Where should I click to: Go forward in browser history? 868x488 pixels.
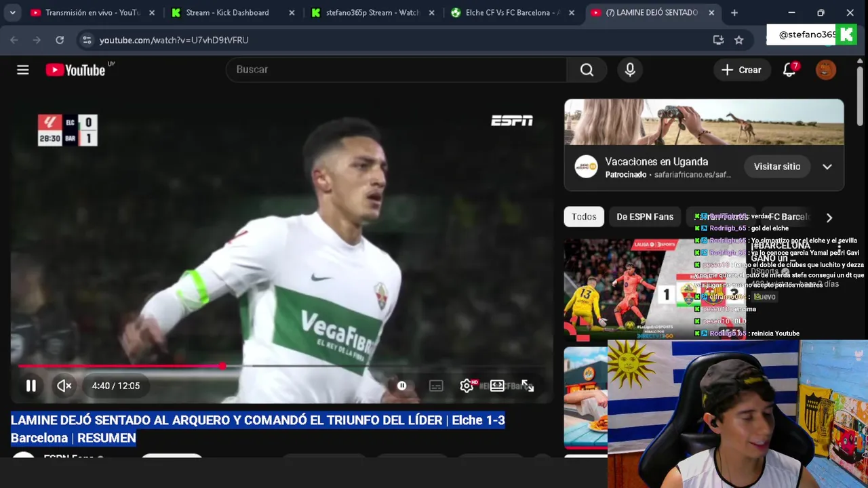pyautogui.click(x=37, y=40)
